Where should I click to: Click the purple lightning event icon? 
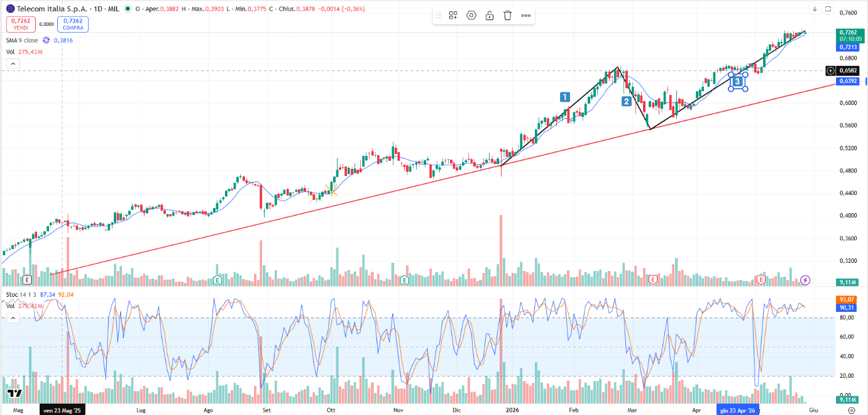pos(805,280)
